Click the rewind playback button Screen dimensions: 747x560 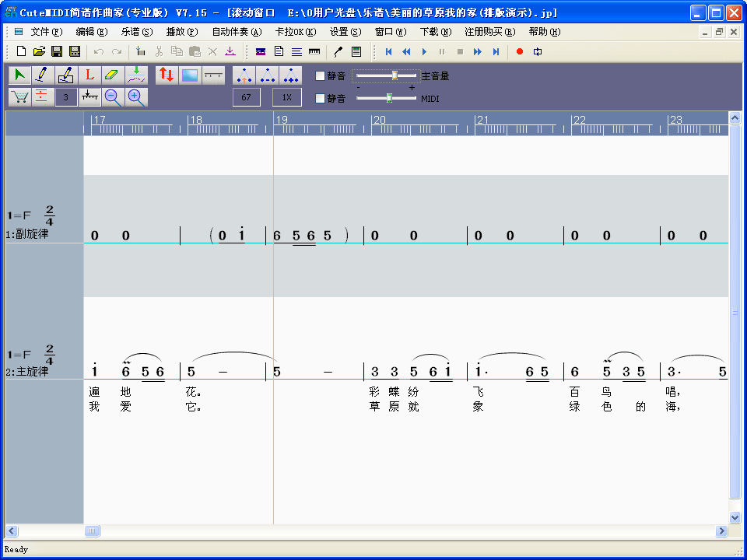406,51
